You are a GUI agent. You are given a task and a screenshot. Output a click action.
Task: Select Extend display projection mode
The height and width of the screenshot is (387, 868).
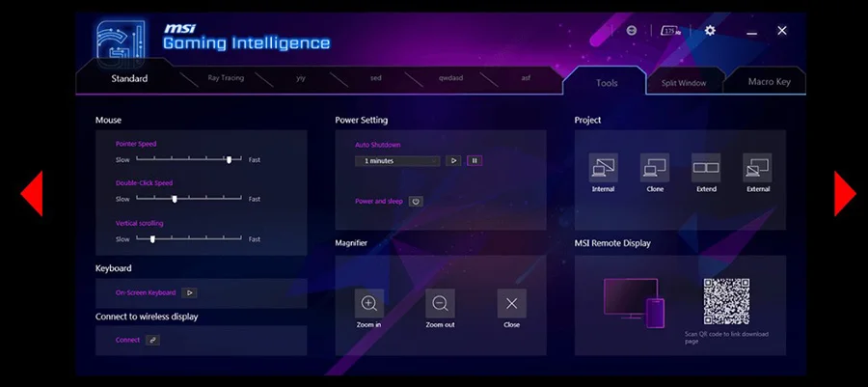706,167
